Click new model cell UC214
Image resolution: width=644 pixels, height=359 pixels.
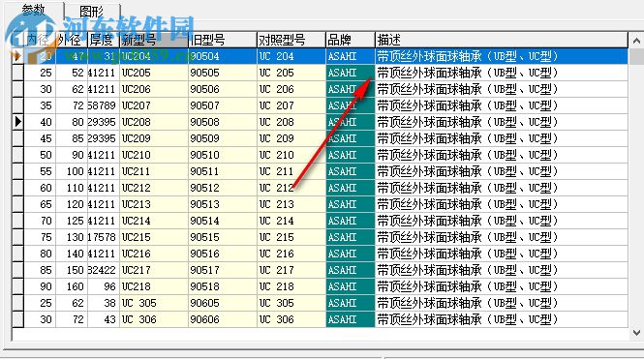pos(154,221)
